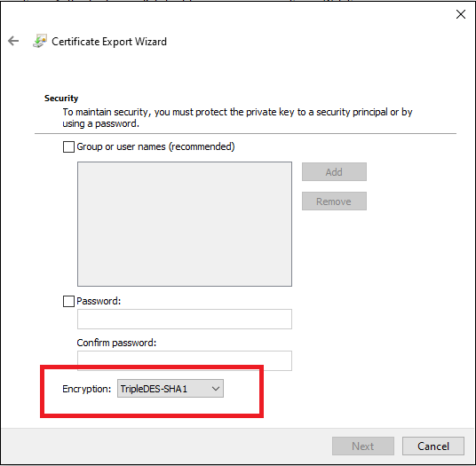476x466 pixels.
Task: Click inside the group or user names list
Action: click(x=185, y=224)
